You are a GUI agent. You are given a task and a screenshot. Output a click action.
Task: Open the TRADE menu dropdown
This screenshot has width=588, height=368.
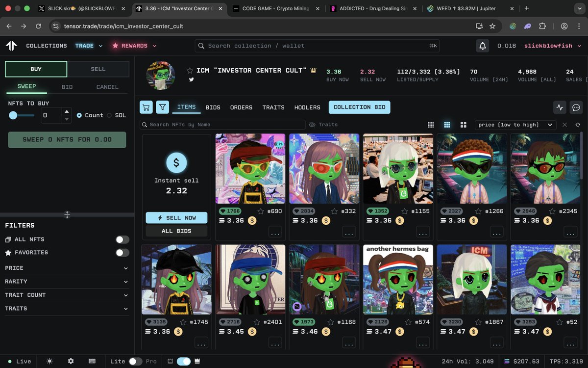89,46
